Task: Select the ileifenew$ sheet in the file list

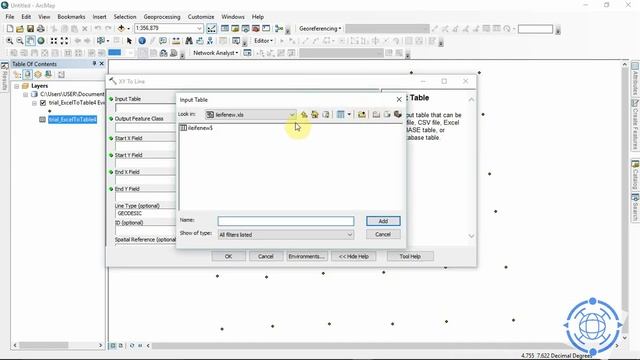Action: tap(196, 128)
